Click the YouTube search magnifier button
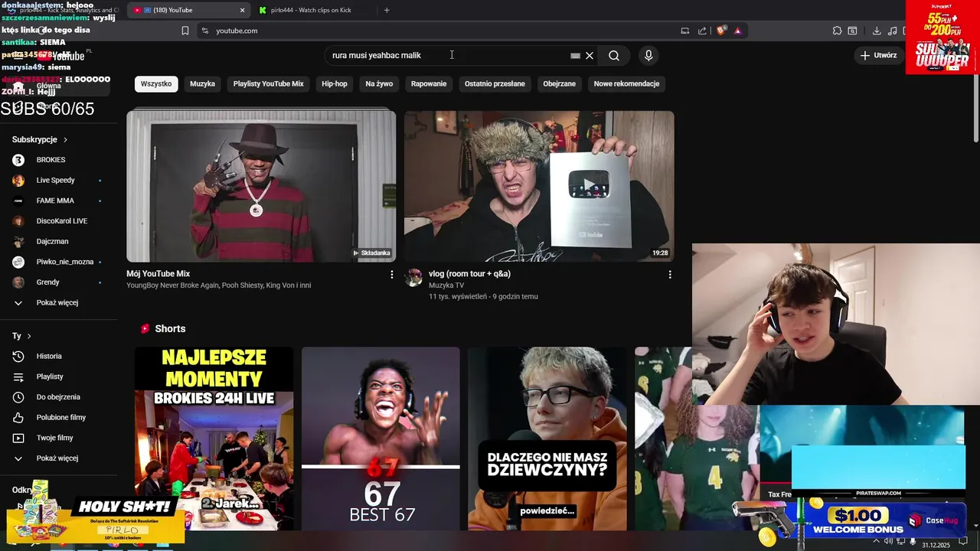Screen dimensions: 980x551 pos(614,55)
